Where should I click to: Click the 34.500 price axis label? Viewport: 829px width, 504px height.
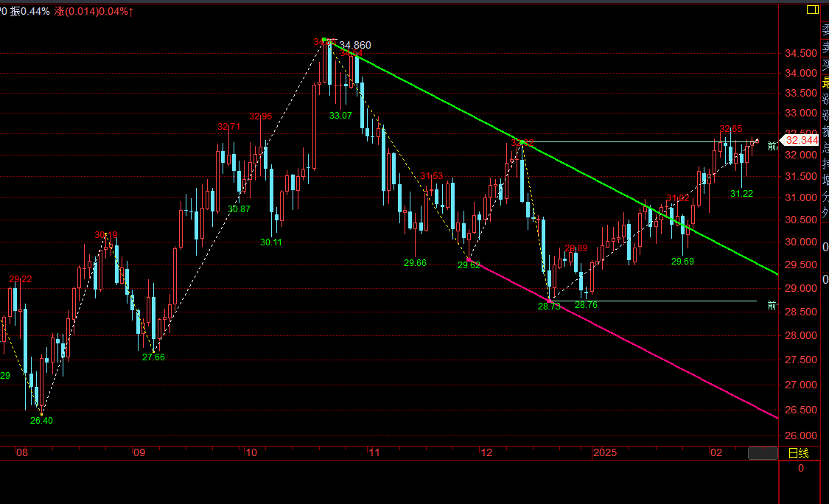click(x=799, y=54)
